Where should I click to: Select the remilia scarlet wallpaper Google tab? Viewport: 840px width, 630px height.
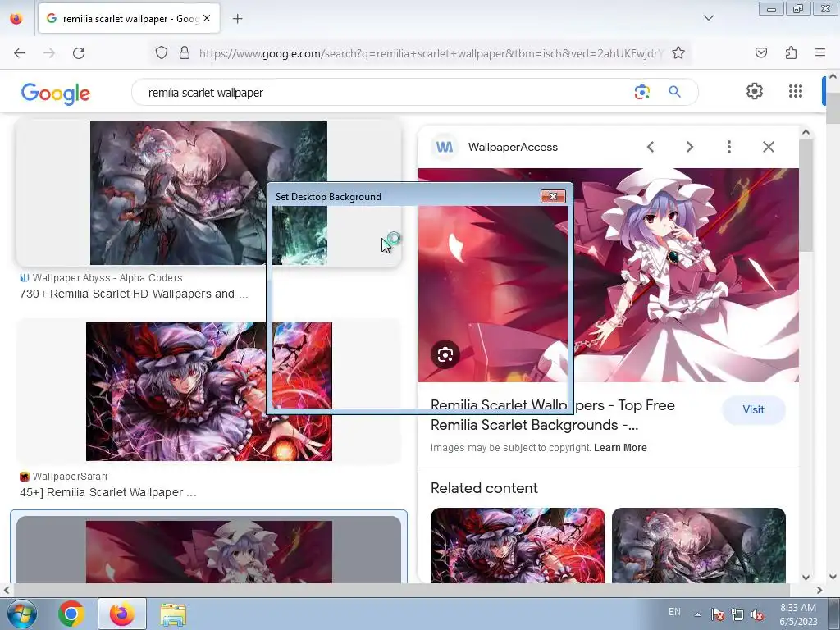[x=129, y=19]
